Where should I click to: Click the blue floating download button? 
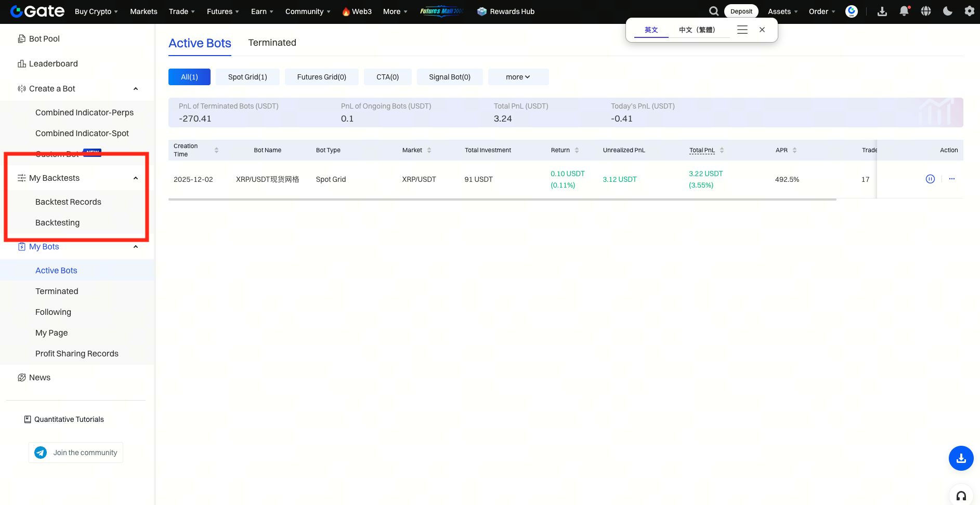[961, 458]
